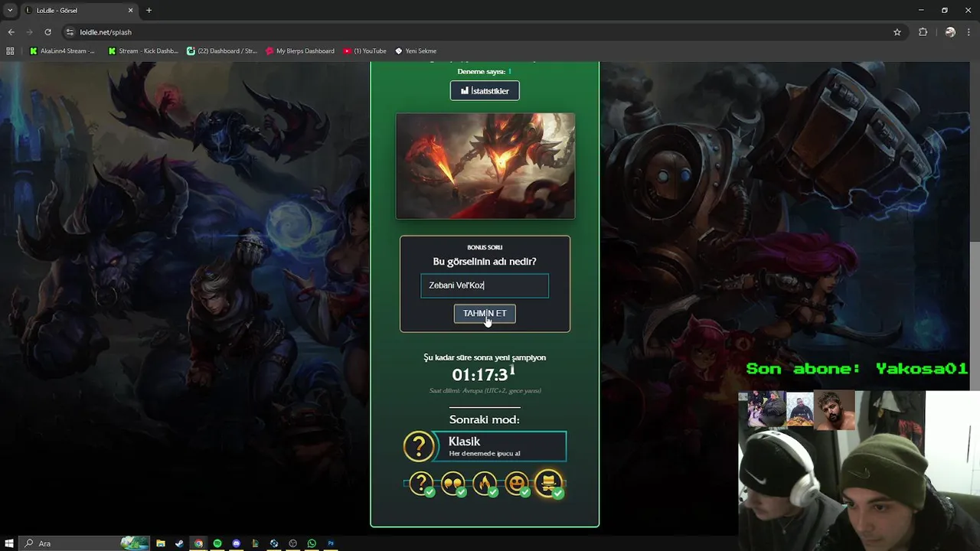Open the Windows Start menu
This screenshot has height=551, width=980.
click(x=9, y=543)
